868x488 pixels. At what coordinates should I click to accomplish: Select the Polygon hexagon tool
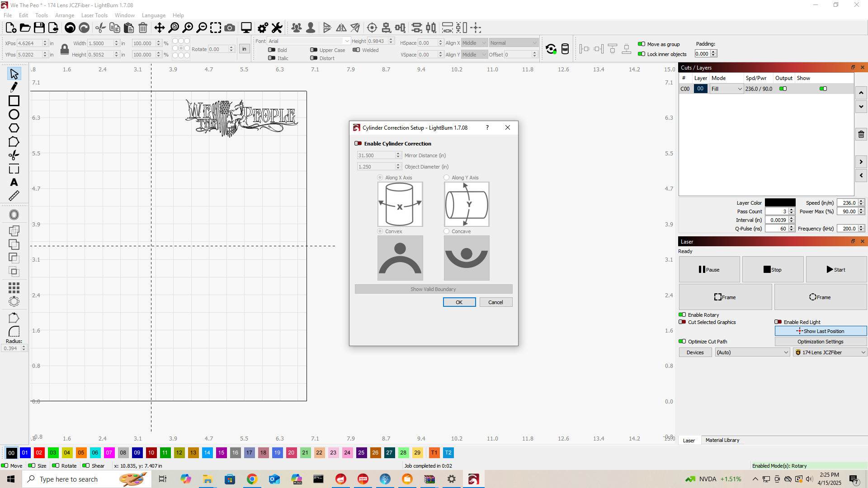coord(14,128)
